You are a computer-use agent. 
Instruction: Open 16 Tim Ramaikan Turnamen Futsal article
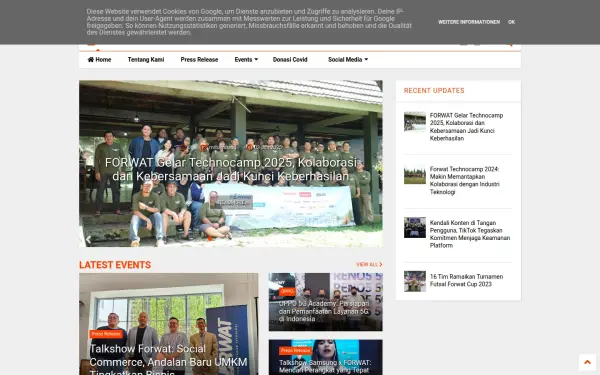point(466,280)
